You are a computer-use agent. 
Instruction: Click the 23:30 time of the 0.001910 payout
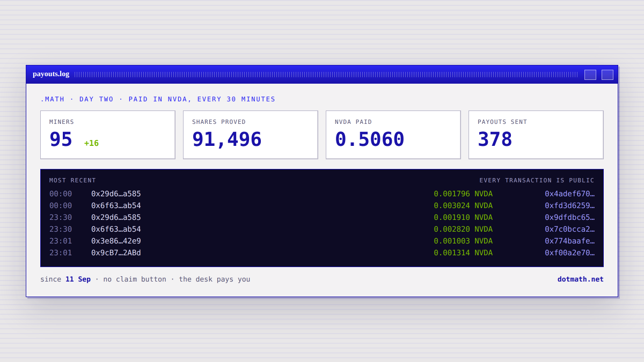coord(61,217)
